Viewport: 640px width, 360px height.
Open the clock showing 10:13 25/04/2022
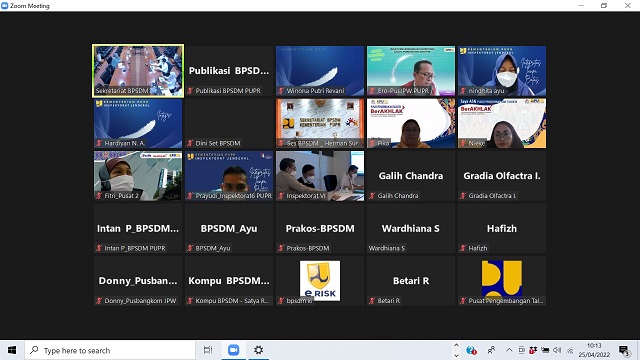[x=594, y=350]
